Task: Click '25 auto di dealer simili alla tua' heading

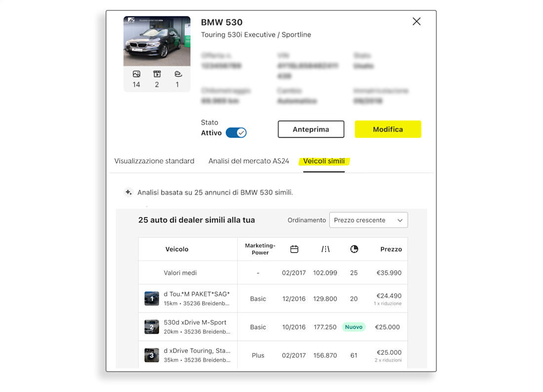Action: [x=196, y=220]
